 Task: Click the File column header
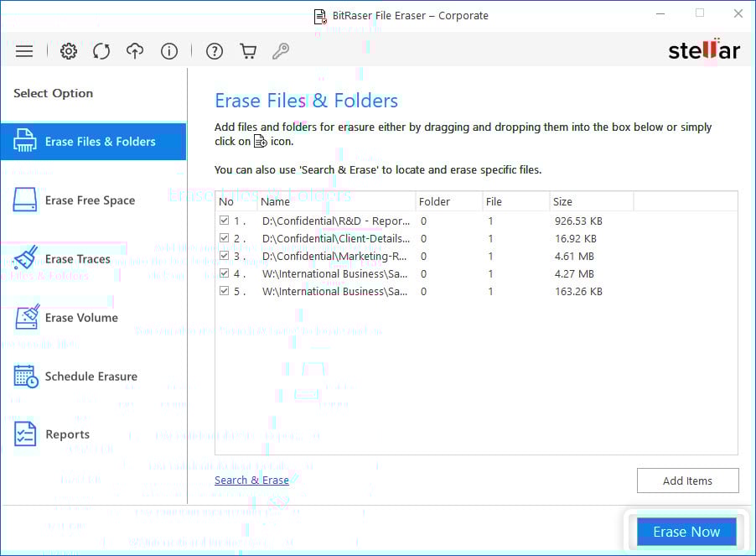click(516, 201)
